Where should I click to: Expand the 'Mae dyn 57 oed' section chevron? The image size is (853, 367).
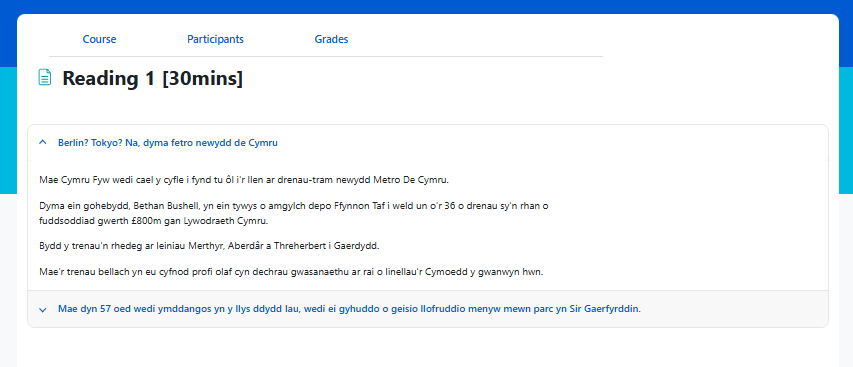43,309
